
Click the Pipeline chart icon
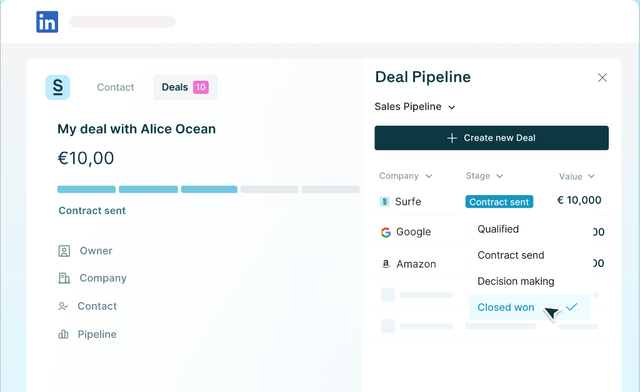63,334
